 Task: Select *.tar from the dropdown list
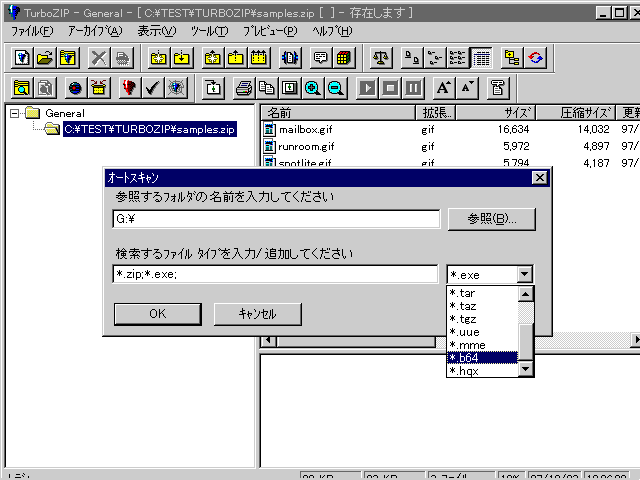pyautogui.click(x=482, y=293)
